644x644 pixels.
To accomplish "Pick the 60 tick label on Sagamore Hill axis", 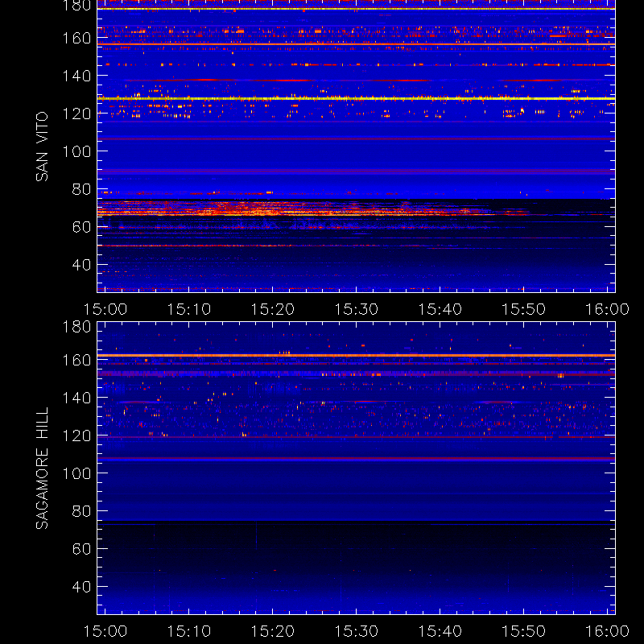I will [81, 549].
